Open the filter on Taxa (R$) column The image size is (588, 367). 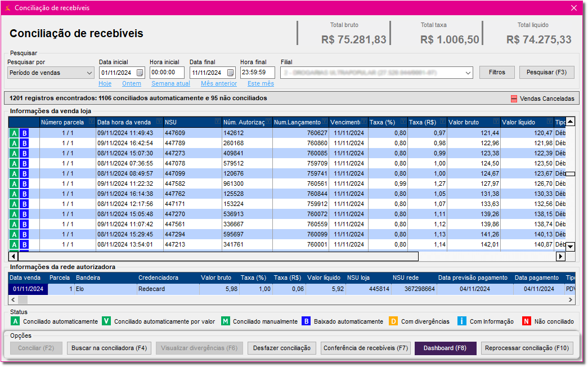click(442, 122)
